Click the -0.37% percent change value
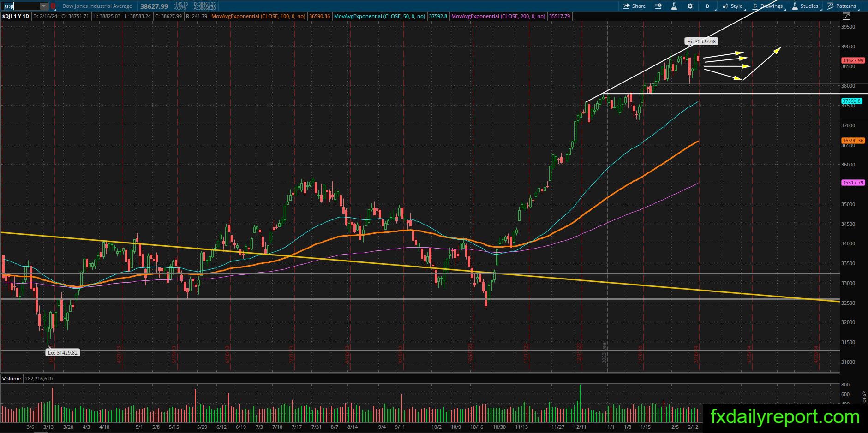The image size is (868, 433). pyautogui.click(x=180, y=8)
